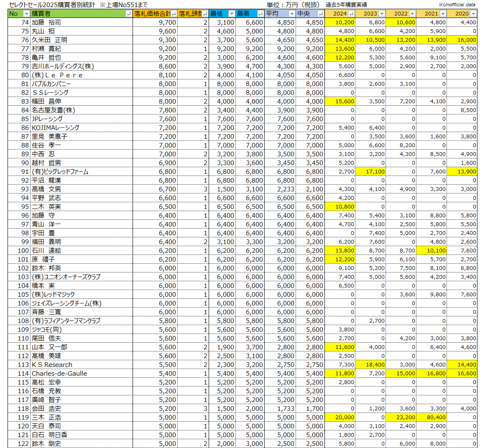Select buyer cell 里見 美惠子
The height and width of the screenshot is (448, 485).
[82, 137]
